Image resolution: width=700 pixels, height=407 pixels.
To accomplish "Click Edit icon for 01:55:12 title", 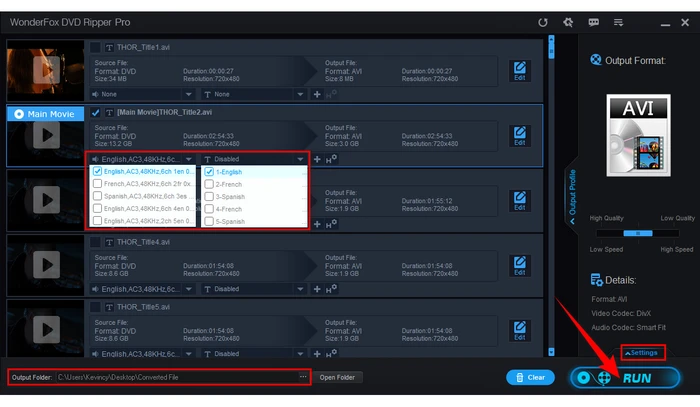I will point(520,201).
